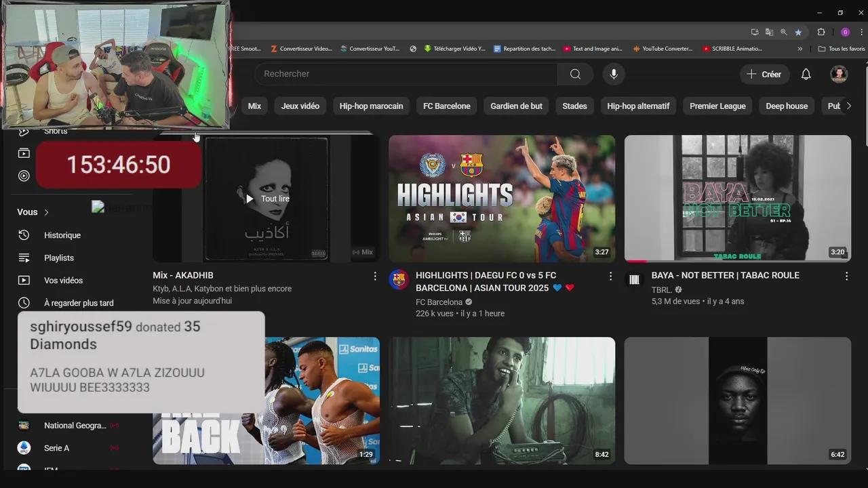Select the Hip-hop marocain filter chip
The height and width of the screenshot is (488, 868).
(x=372, y=106)
